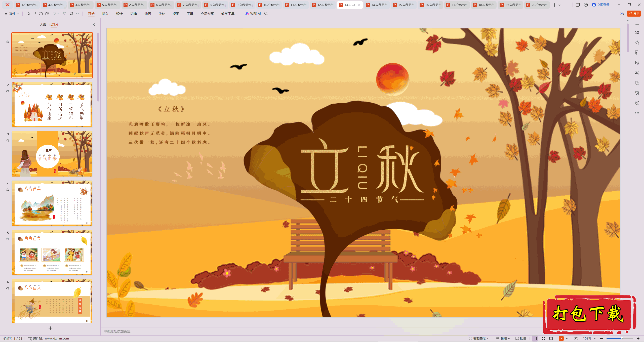Viewport: 644px width, 342px height.
Task: Select the 插入 ribbon tab
Action: (x=105, y=14)
